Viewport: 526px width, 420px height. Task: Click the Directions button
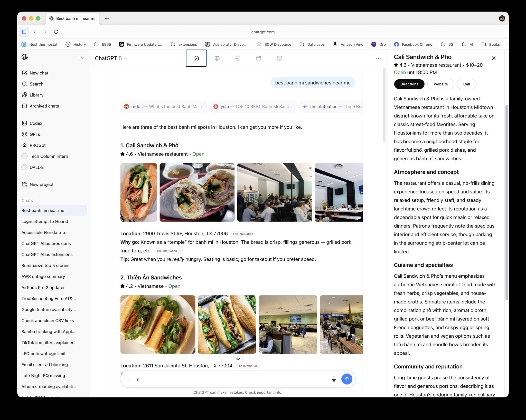(409, 84)
